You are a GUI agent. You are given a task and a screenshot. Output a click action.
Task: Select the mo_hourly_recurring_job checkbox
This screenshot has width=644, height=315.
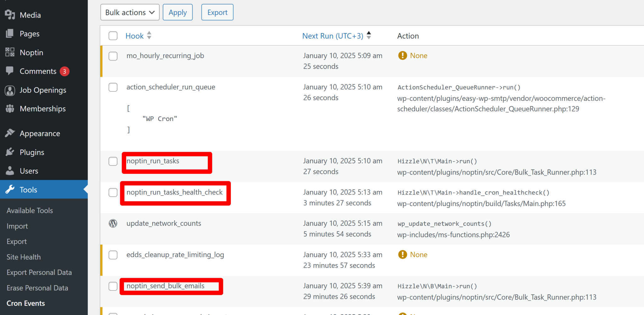tap(113, 56)
